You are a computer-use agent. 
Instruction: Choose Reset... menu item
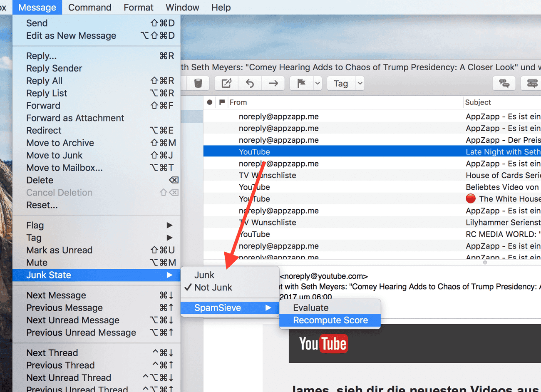97,205
